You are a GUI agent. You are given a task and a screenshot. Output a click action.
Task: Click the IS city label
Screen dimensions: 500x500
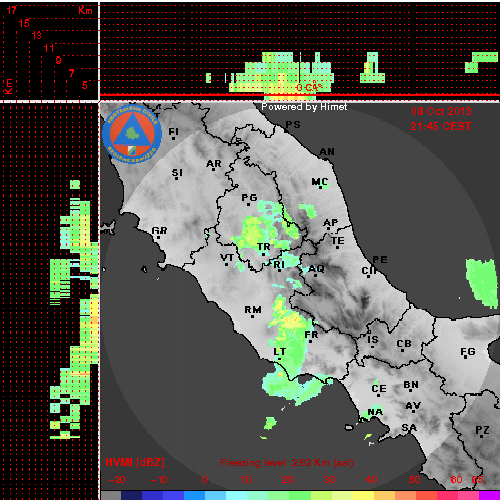click(373, 340)
